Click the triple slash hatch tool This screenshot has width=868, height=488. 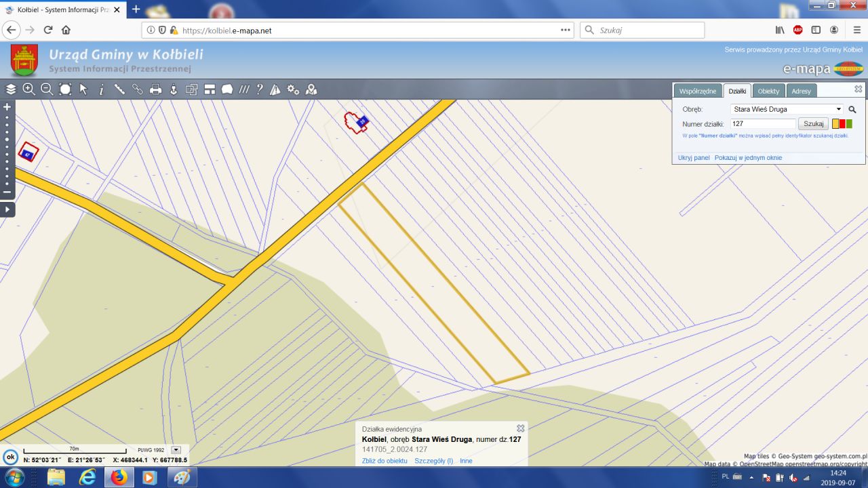click(244, 89)
